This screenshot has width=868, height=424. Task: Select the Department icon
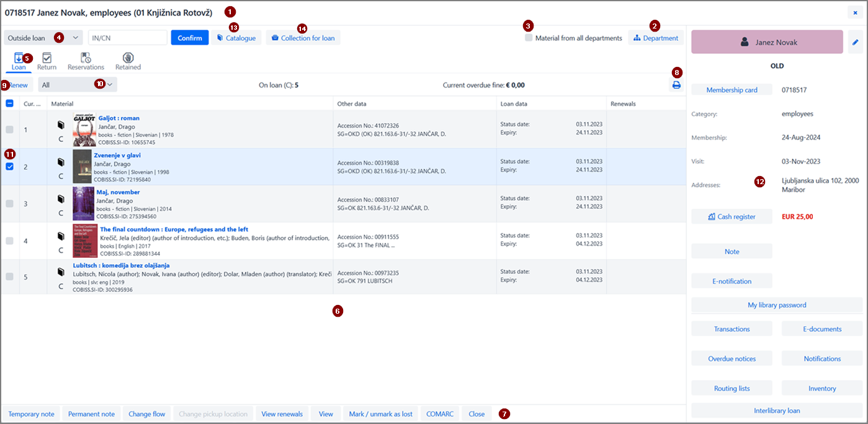click(x=655, y=37)
